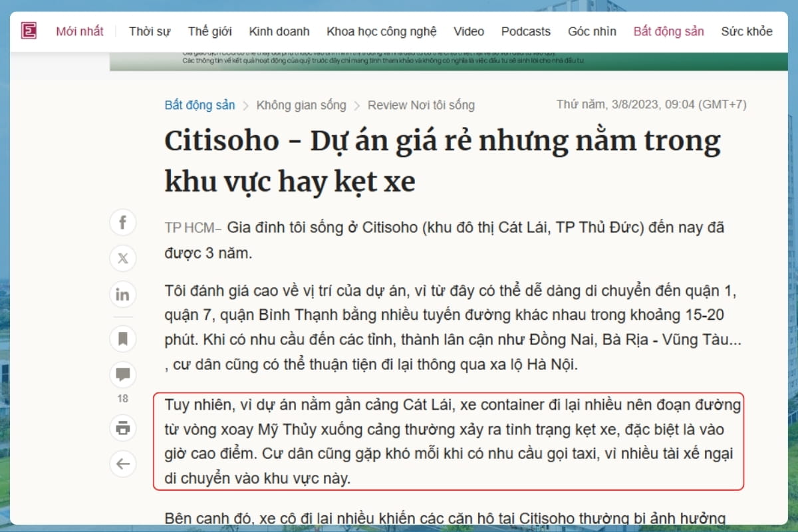The height and width of the screenshot is (532, 798).
Task: Click the VnExpress logo icon
Action: tap(29, 31)
